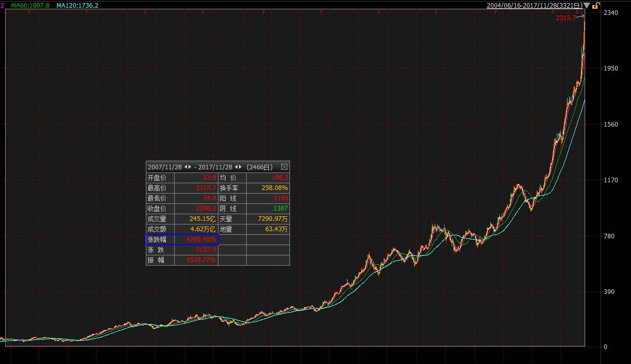Click the 2007/11/28 start date

pyautogui.click(x=165, y=167)
